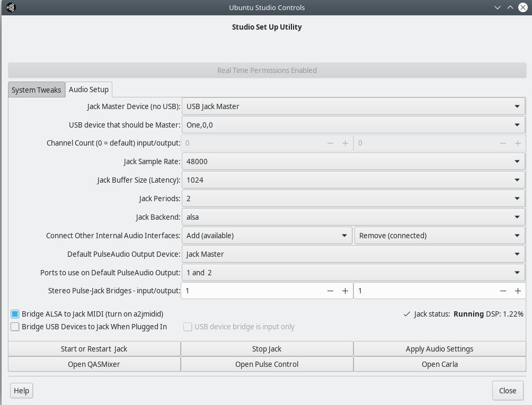Screen dimensions: 532x405
Task: Decrease Stereo Pulse-Jack Bridges input count
Action: click(x=330, y=291)
